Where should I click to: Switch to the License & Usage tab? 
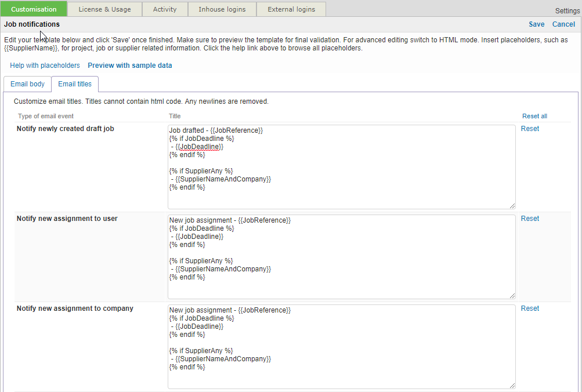(x=104, y=9)
